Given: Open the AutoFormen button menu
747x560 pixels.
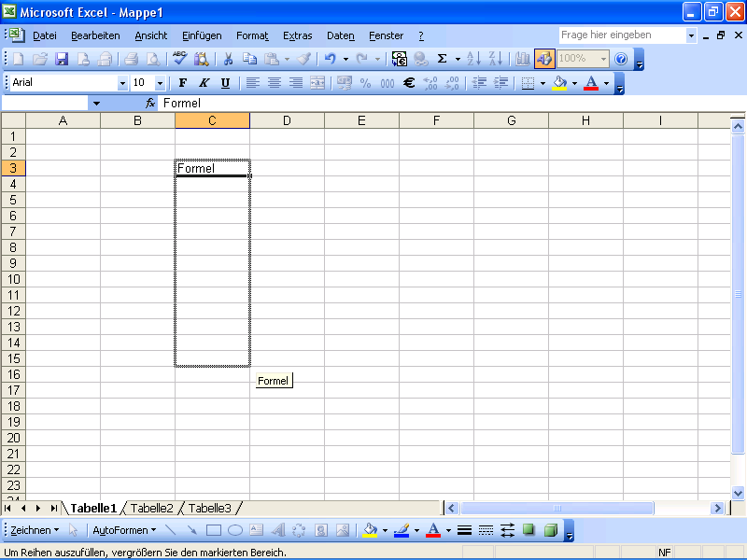Looking at the screenshot, I should pos(124,530).
